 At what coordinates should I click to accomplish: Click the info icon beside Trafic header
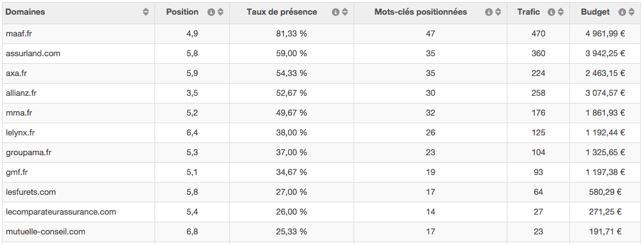[551, 12]
